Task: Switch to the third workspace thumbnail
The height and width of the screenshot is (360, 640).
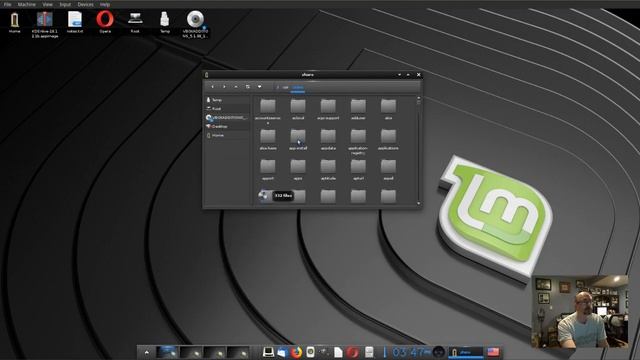Action: 214,352
